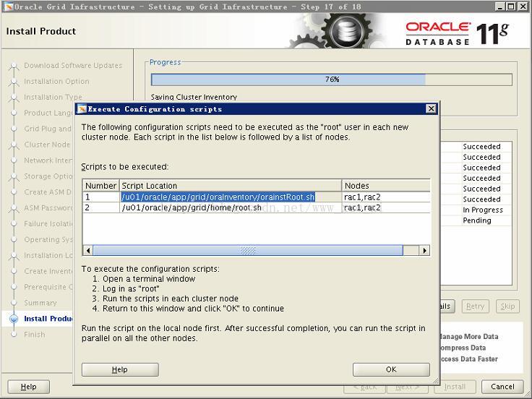Image resolution: width=532 pixels, height=399 pixels.
Task: Click the scripts table scroll-left arrow
Action: coord(88,250)
